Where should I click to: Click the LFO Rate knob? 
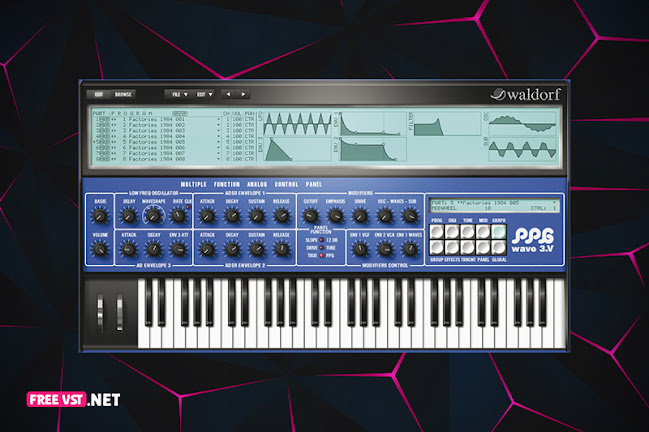[x=178, y=216]
